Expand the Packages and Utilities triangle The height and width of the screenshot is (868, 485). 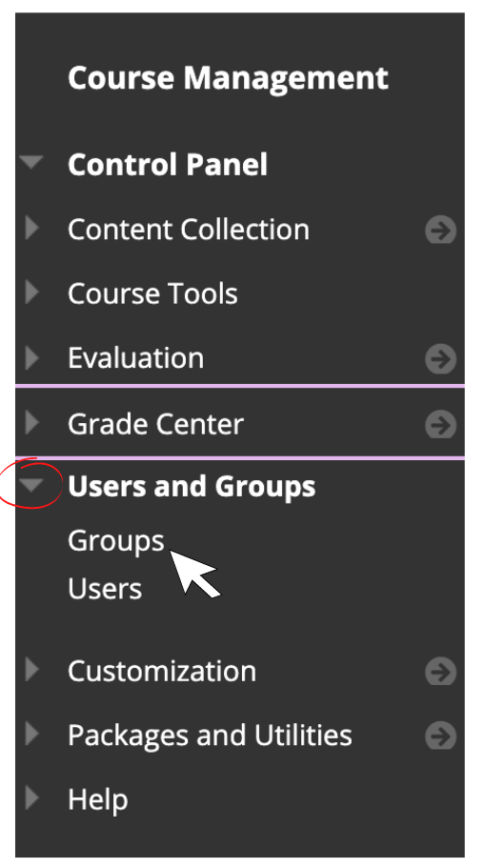(x=32, y=734)
